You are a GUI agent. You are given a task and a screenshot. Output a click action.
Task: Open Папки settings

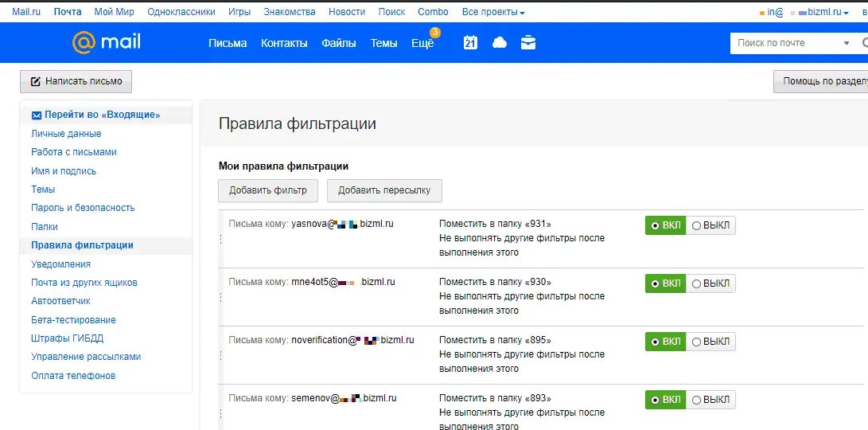click(45, 227)
